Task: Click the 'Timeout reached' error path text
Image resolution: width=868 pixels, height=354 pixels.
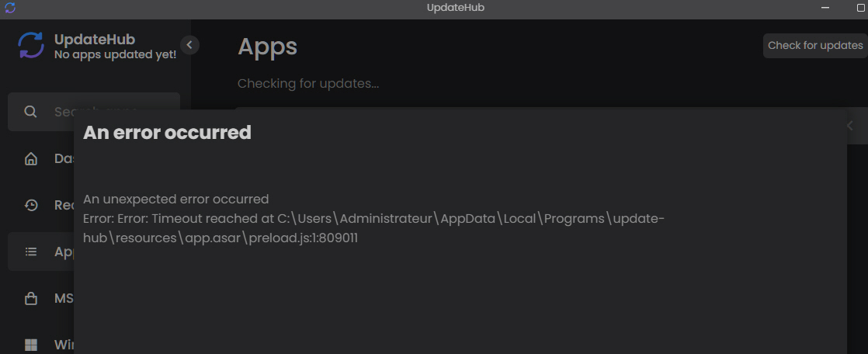Action: 373,228
